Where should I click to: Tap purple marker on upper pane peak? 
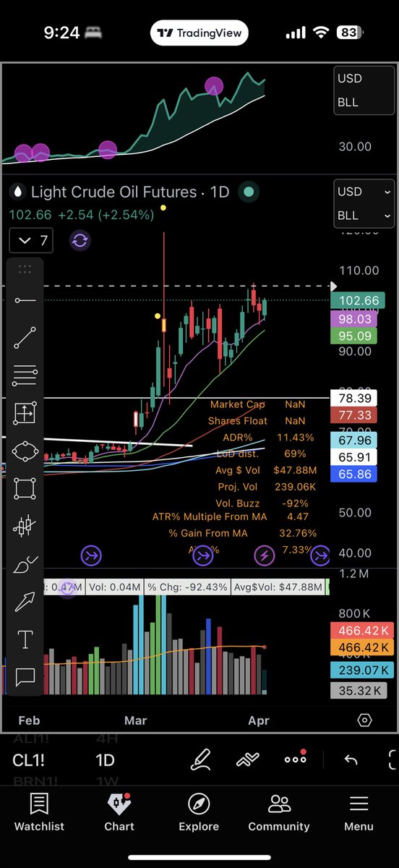point(215,87)
